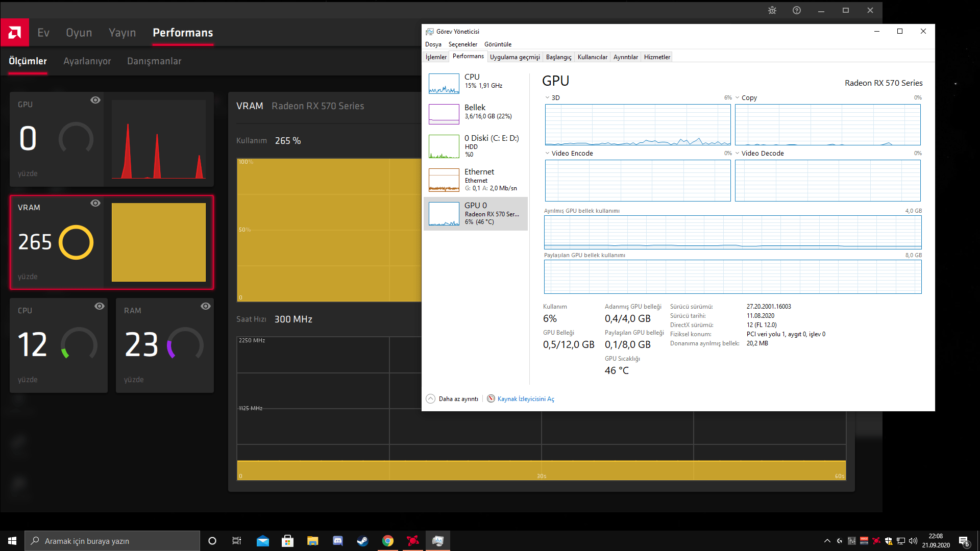The width and height of the screenshot is (980, 551).
Task: Toggle visibility eye on RAM metric card
Action: pos(206,306)
